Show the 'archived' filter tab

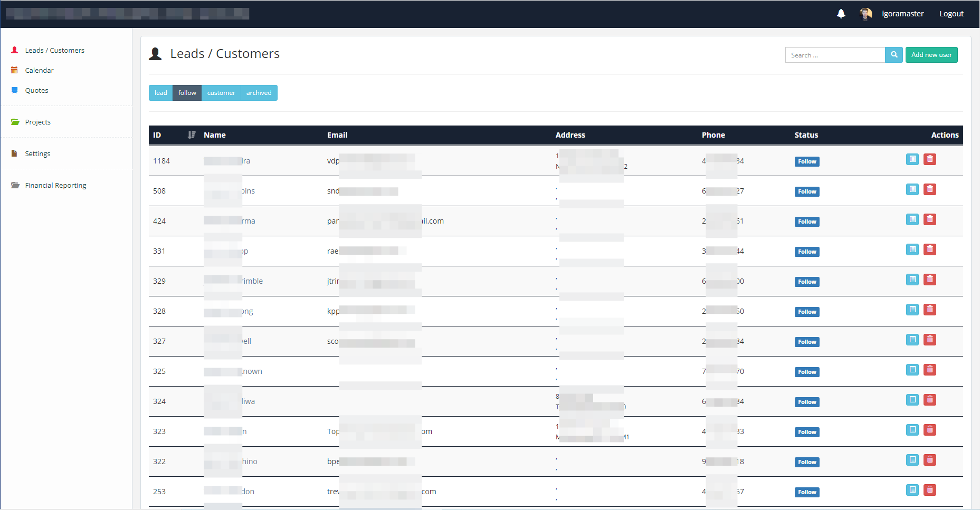click(x=259, y=93)
